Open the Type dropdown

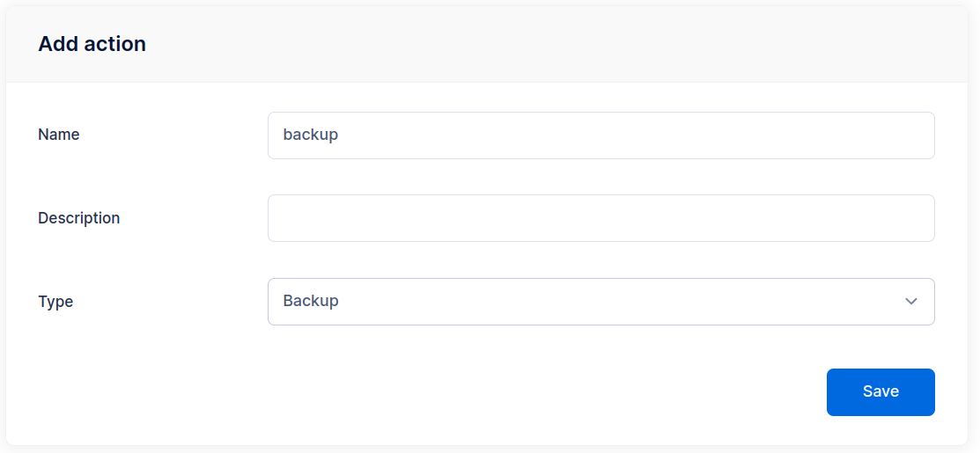pyautogui.click(x=601, y=302)
